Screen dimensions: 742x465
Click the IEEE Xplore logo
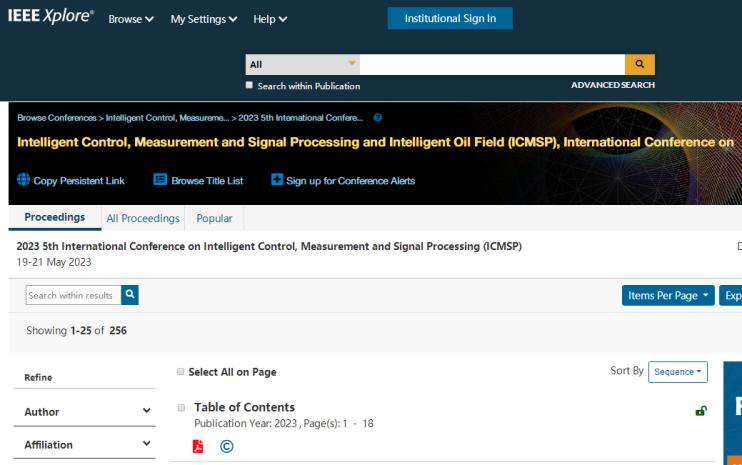[x=52, y=19]
